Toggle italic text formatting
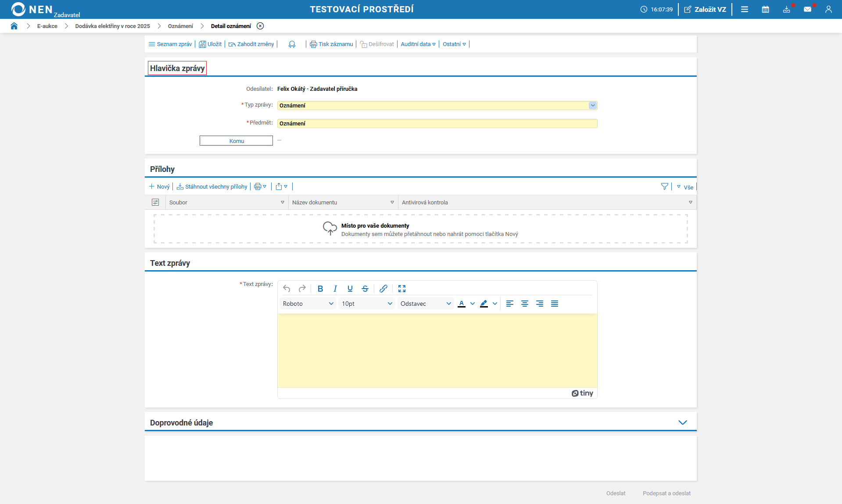 [x=335, y=289]
